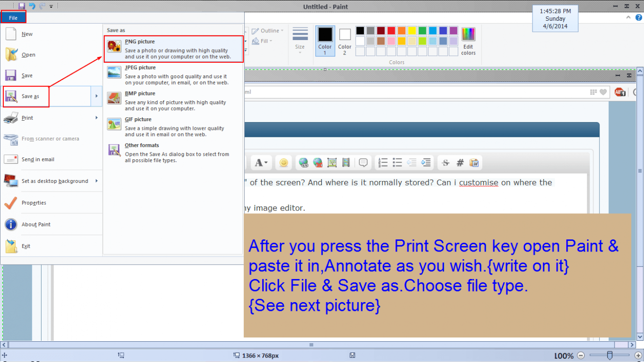Save as PNG picture
The image size is (644, 362).
coord(174,49)
